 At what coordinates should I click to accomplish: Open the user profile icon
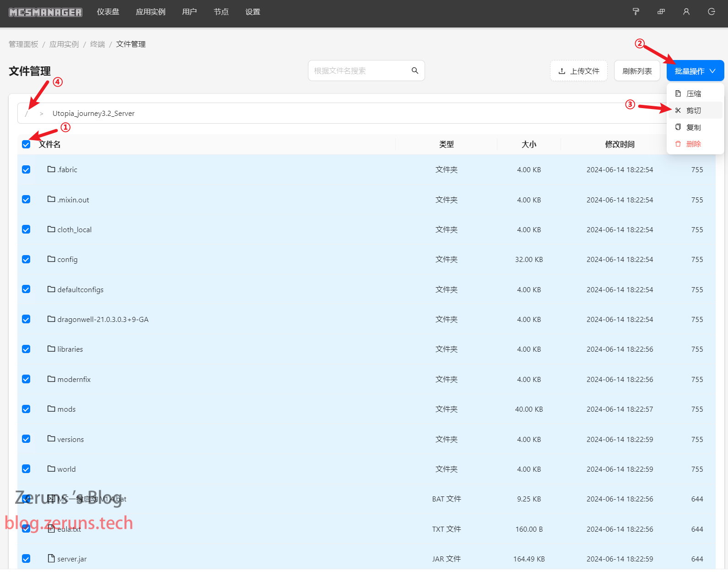[x=686, y=12]
